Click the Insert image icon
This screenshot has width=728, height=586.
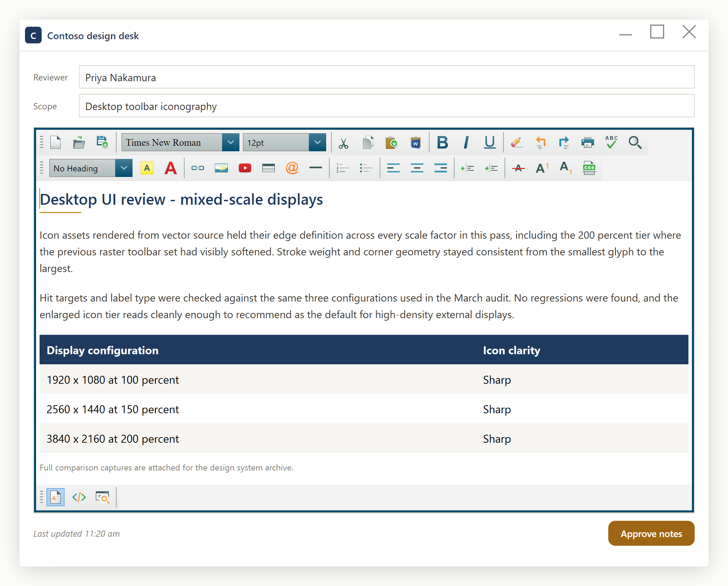point(221,168)
